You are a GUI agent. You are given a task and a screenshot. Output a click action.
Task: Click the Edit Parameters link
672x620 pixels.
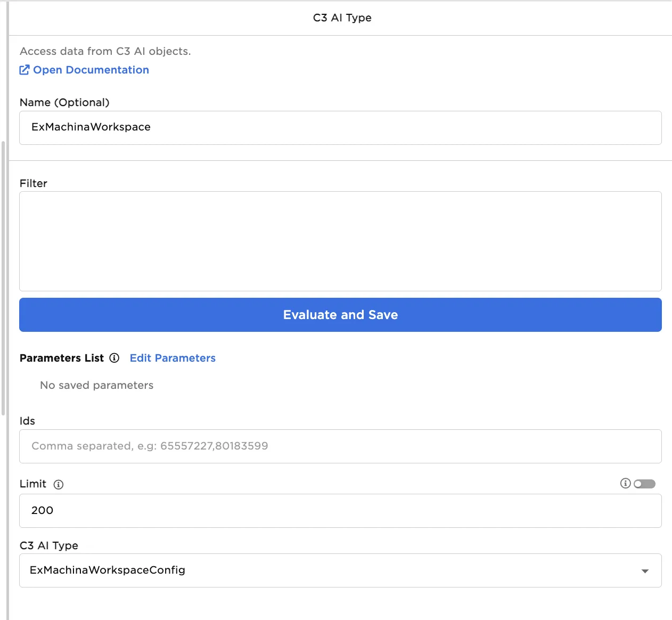[x=173, y=358]
